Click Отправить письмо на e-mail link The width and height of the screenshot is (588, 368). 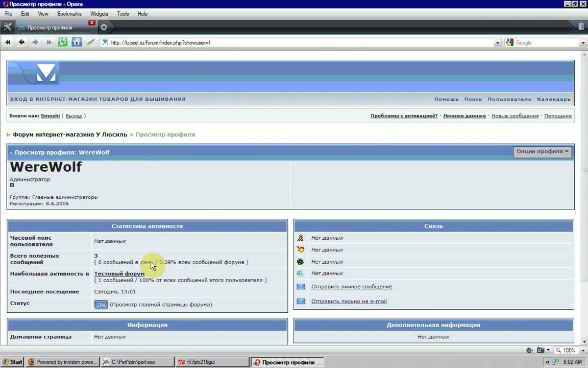[349, 301]
